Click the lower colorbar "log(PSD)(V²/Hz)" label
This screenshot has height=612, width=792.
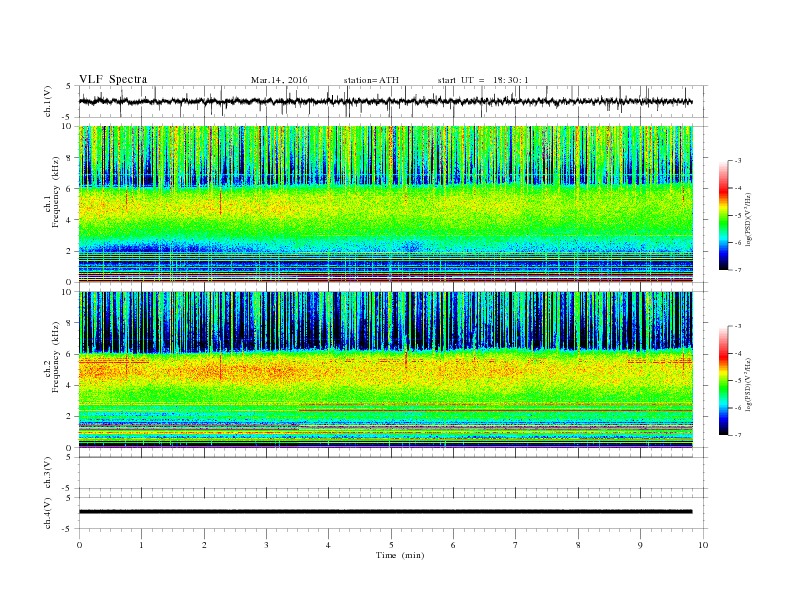[749, 385]
